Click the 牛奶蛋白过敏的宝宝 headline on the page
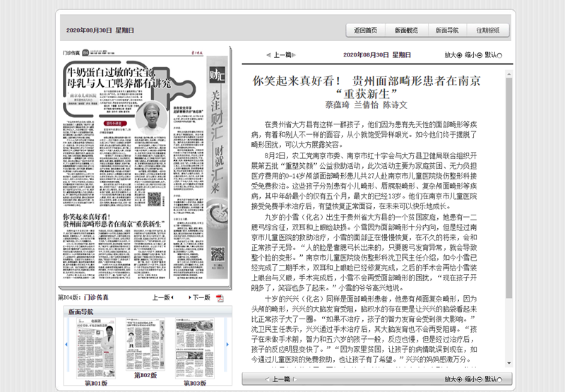 [119, 78]
